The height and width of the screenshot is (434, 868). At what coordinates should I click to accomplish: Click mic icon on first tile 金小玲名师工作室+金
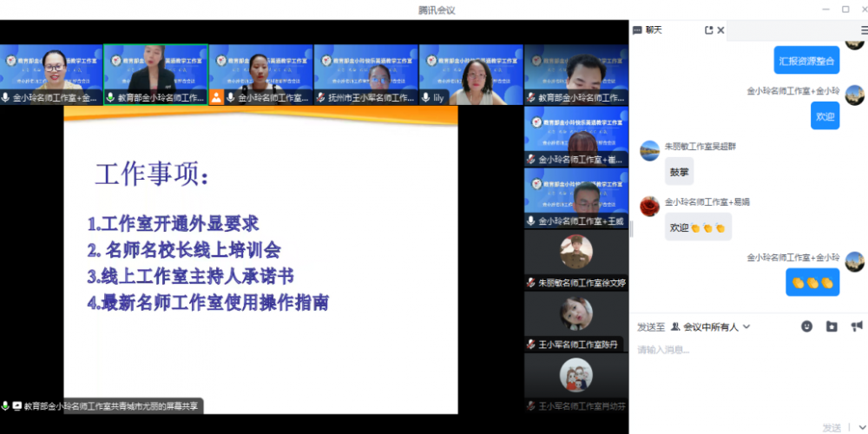coord(5,98)
